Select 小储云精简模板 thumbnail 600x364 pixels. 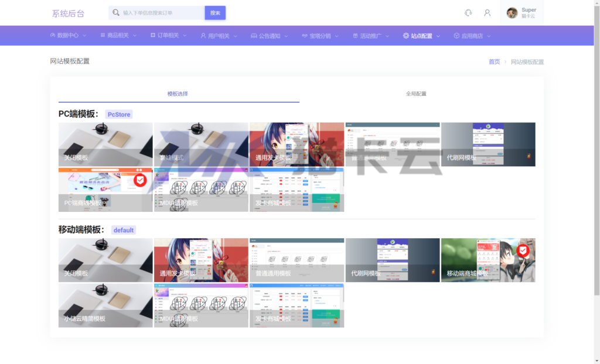[x=105, y=305]
